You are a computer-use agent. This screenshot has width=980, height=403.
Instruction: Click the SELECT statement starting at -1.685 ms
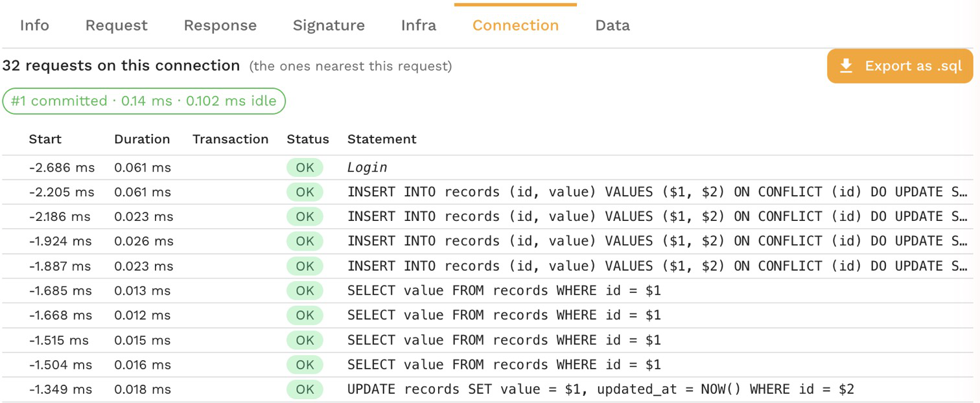coord(504,291)
